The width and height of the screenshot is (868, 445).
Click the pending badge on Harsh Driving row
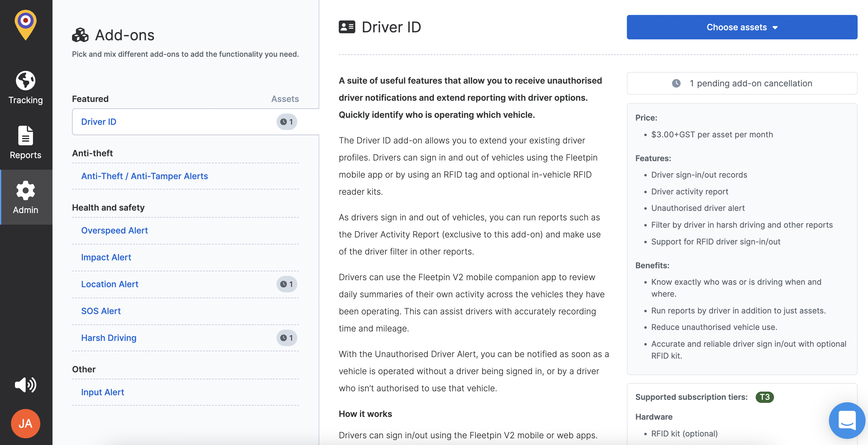tap(287, 338)
